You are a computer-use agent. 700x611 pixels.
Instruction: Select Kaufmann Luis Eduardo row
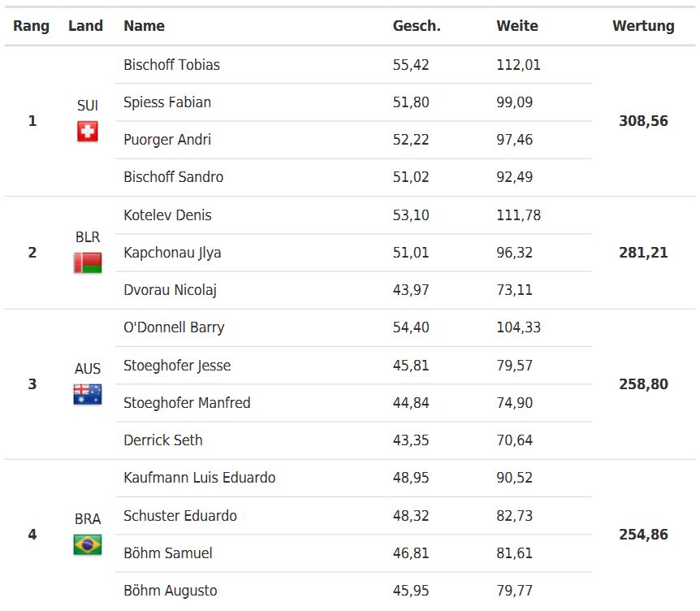click(353, 478)
